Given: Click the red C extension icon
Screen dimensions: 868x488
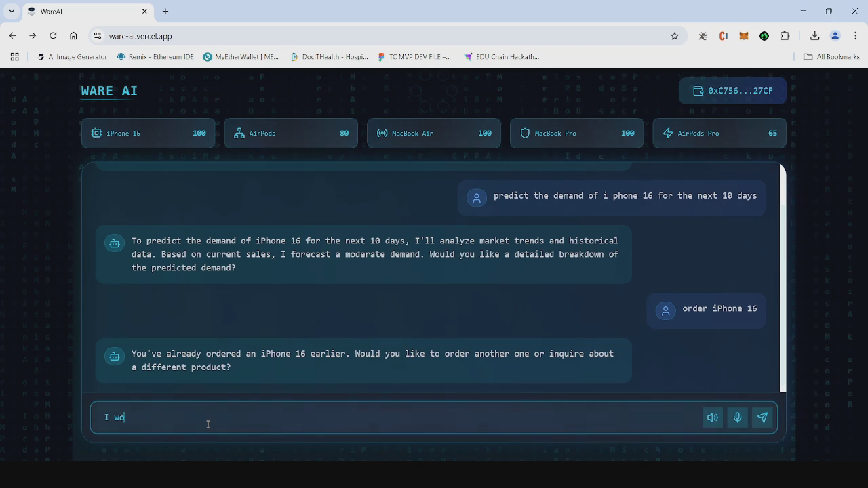Looking at the screenshot, I should (x=724, y=36).
